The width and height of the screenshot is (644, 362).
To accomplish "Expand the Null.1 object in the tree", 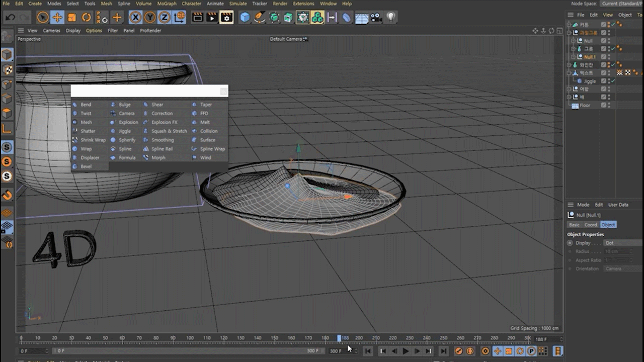I will 573,57.
